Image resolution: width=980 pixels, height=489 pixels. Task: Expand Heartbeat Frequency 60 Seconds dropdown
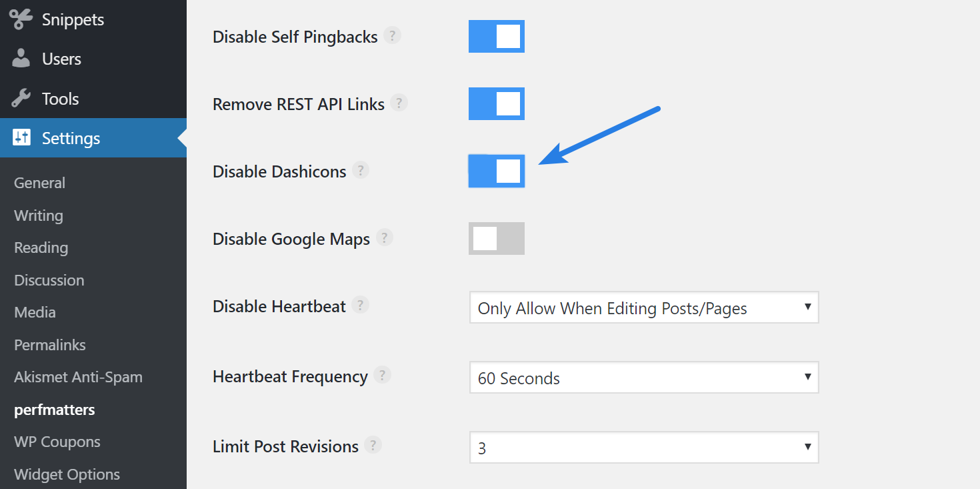tap(643, 378)
